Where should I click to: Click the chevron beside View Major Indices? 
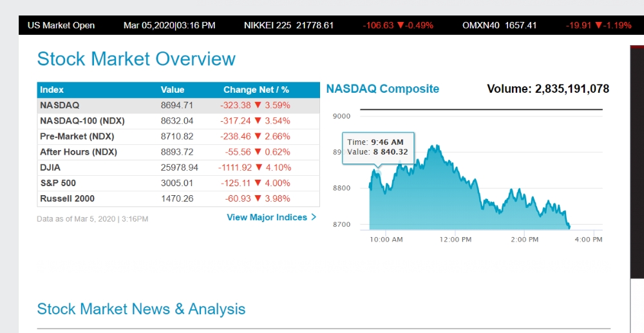314,217
